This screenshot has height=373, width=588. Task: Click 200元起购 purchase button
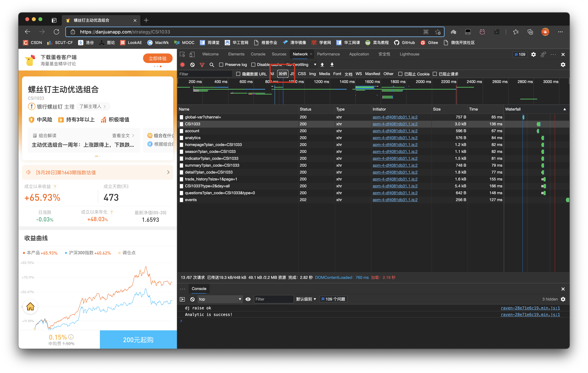[138, 340]
